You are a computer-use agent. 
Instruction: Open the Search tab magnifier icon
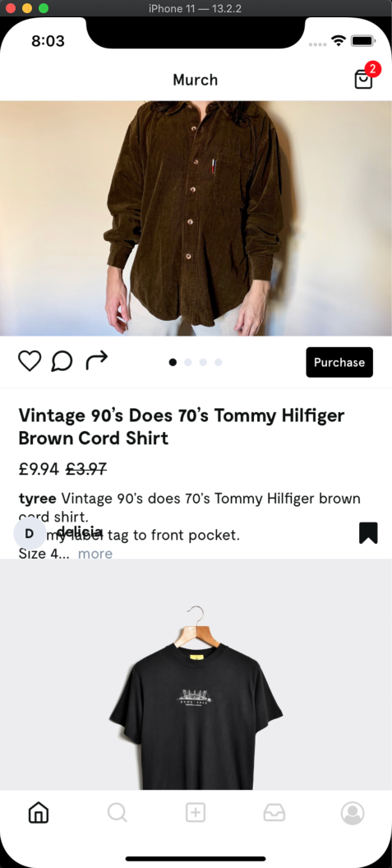[118, 813]
